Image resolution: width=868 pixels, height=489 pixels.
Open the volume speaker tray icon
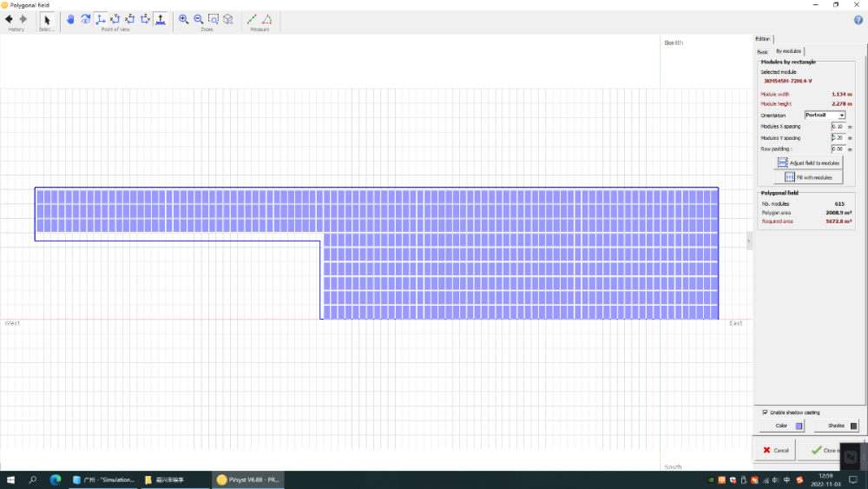(x=775, y=480)
